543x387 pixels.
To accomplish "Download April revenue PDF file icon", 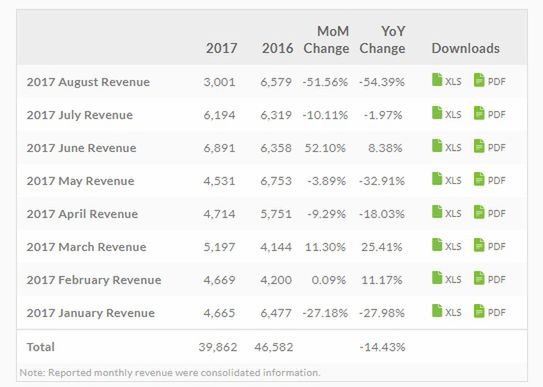I will coord(479,212).
